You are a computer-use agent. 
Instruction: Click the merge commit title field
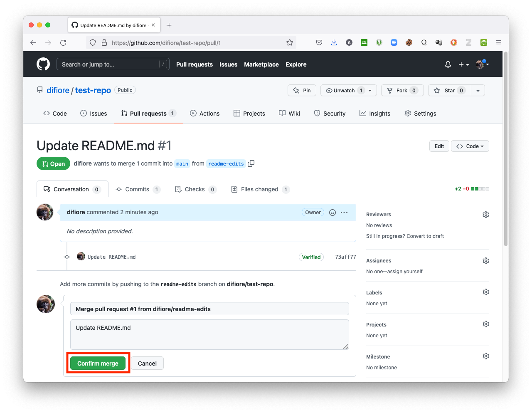point(209,309)
